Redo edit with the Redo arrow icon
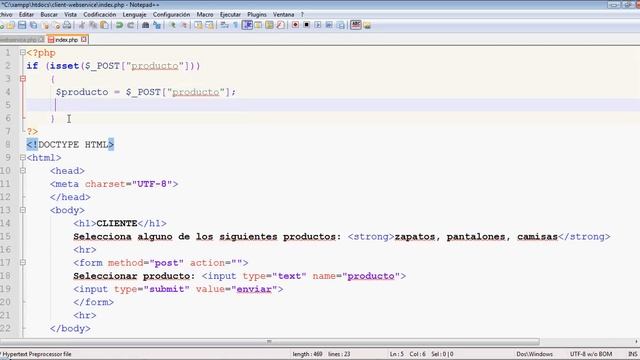The width and height of the screenshot is (640, 360). coord(131,25)
